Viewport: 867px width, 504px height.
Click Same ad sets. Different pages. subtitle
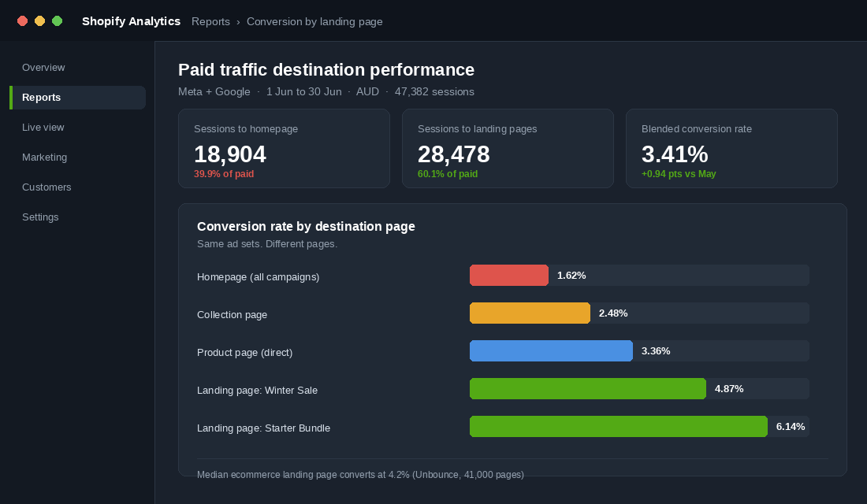tap(267, 243)
